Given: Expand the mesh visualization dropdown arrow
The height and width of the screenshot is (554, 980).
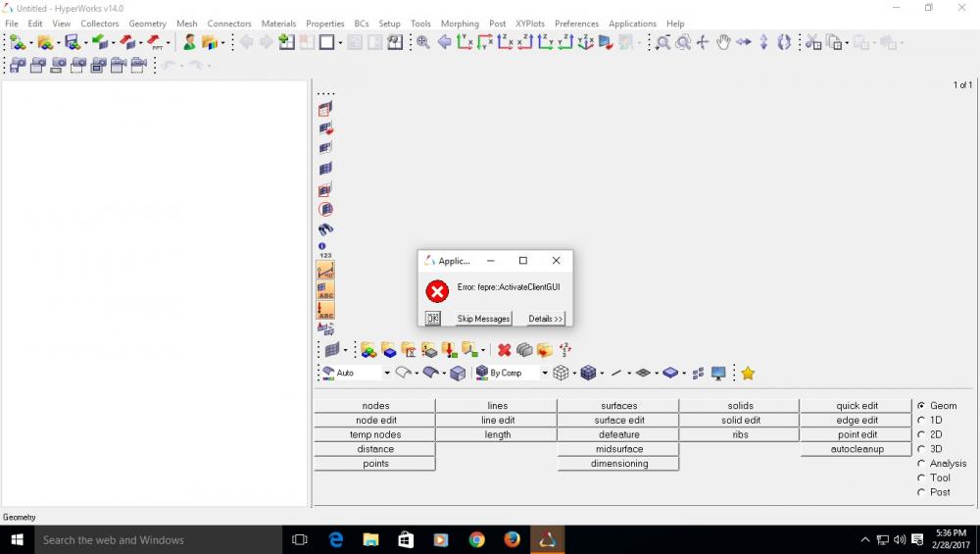Looking at the screenshot, I should (345, 351).
